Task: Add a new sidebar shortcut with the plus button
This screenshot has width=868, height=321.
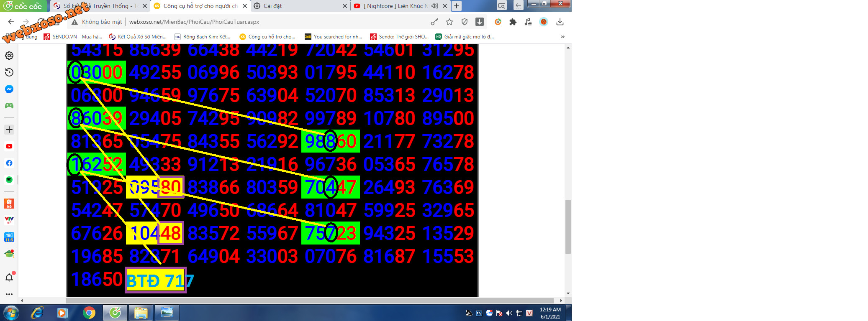Action: pyautogui.click(x=9, y=130)
